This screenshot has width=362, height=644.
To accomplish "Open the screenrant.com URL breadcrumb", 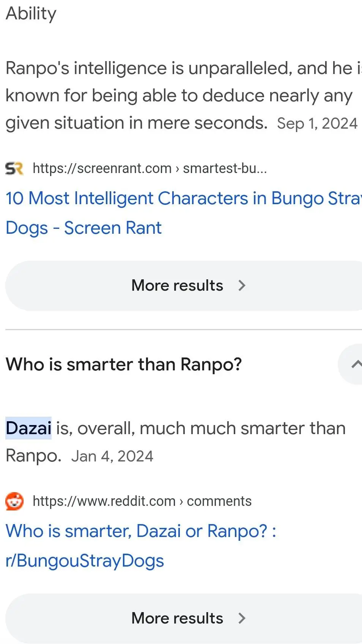I will (102, 168).
